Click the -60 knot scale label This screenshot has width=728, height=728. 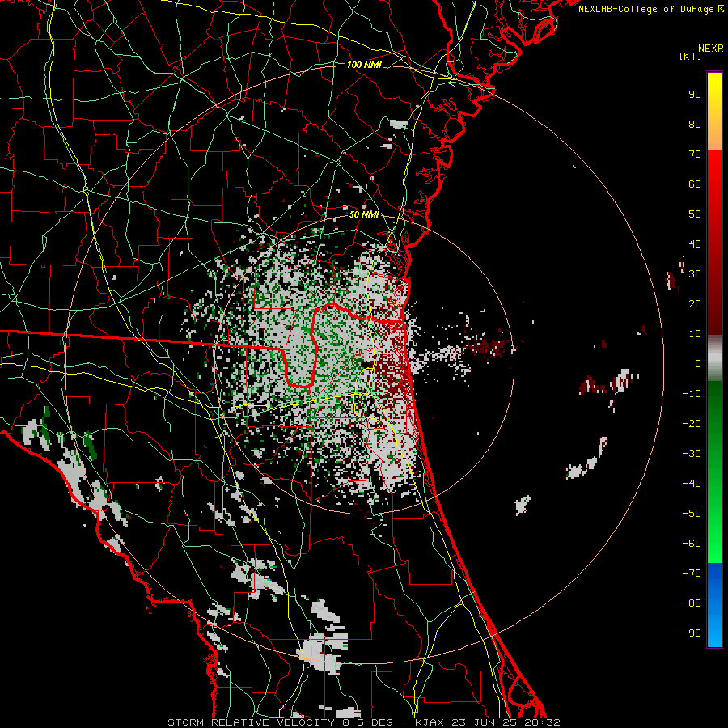click(x=692, y=544)
